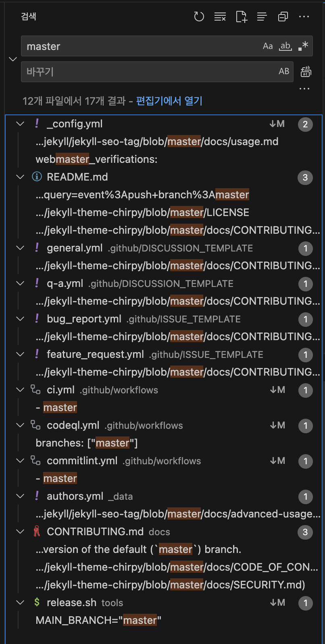The image size is (325, 644).
Task: Switch results to tree view
Action: click(262, 17)
